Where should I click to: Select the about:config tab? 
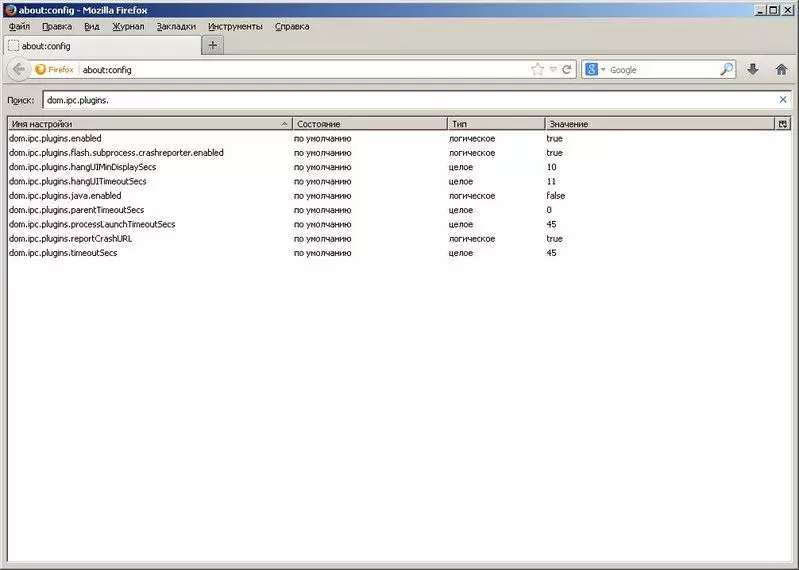[x=103, y=46]
